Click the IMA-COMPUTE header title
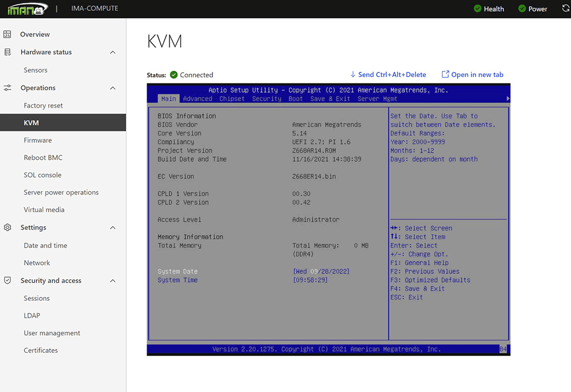571x392 pixels. coord(95,8)
